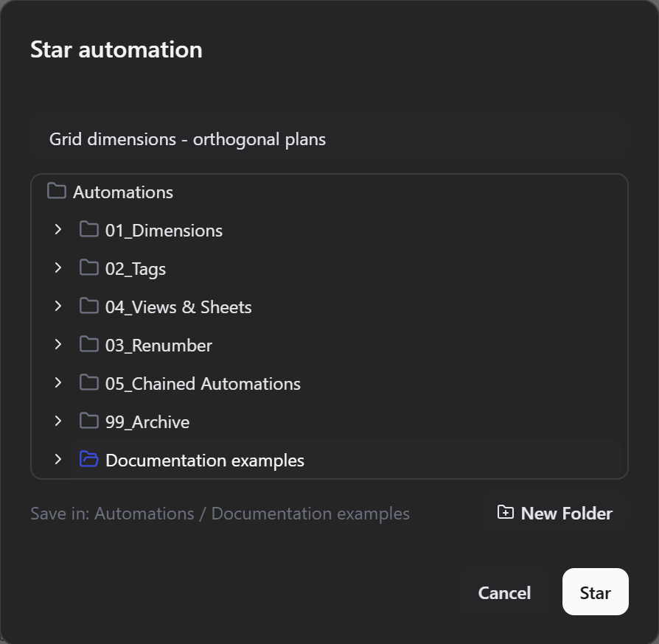Expand the Documentation examples chevron
This screenshot has height=644, width=659.
58,459
